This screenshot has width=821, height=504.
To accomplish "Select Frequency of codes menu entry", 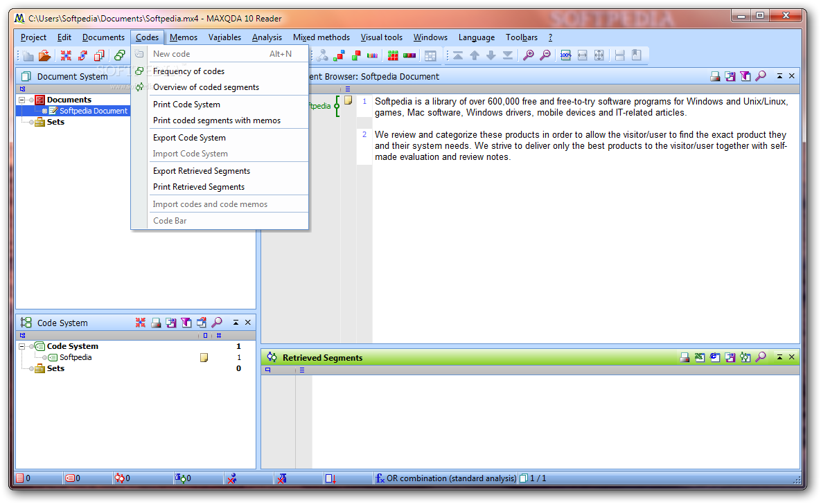I will pyautogui.click(x=220, y=71).
